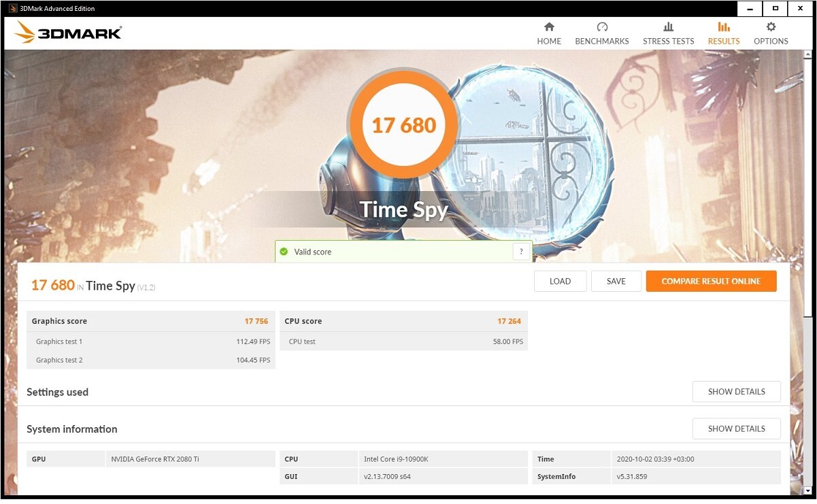817x504 pixels.
Task: Click the LOAD button
Action: pyautogui.click(x=560, y=282)
